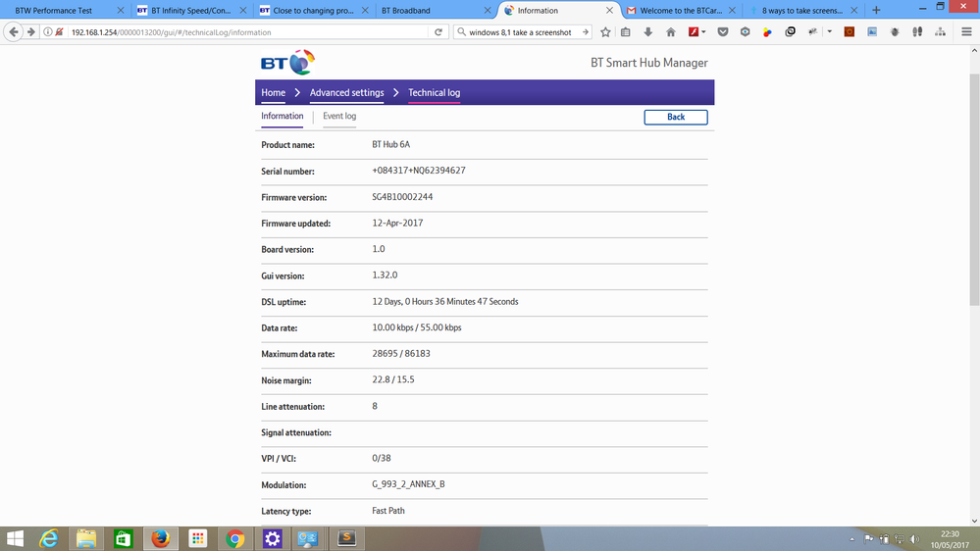Switch to the Welcome to the BTCar... tab

pos(681,11)
